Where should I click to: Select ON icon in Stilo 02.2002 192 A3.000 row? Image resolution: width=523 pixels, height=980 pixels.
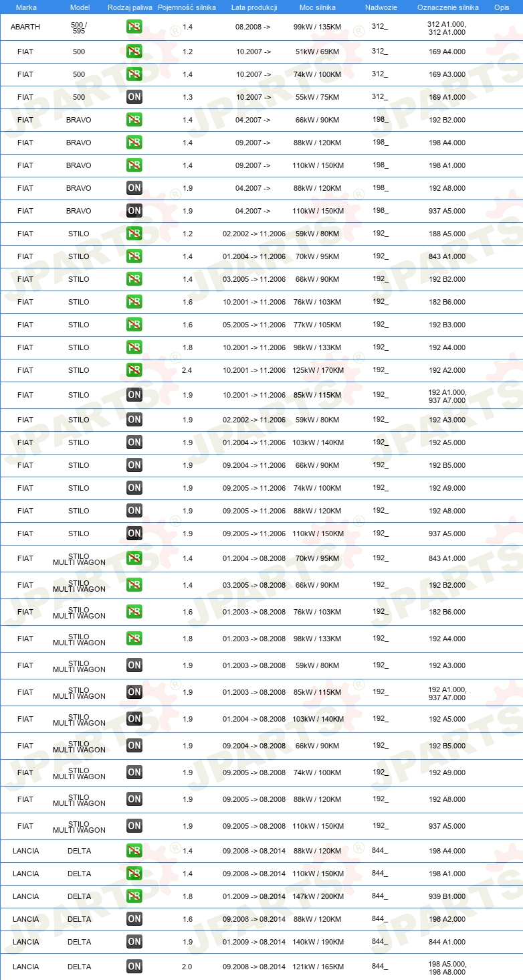coord(134,420)
